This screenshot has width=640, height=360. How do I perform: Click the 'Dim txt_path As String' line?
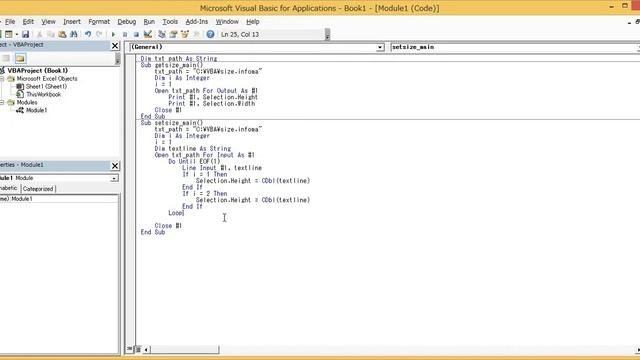[179, 59]
